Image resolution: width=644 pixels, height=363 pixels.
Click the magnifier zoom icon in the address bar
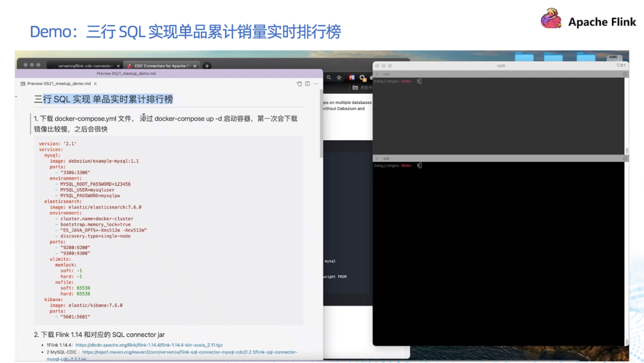coord(329,77)
